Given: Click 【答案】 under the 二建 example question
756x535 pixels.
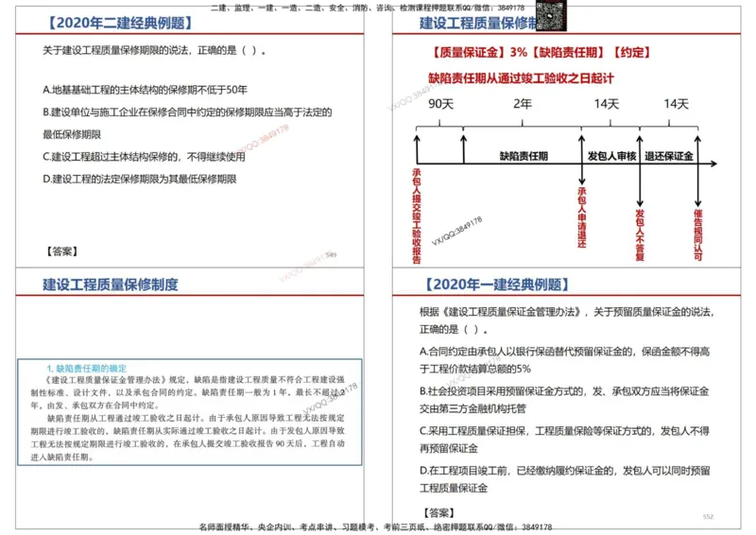Looking at the screenshot, I should 62,251.
